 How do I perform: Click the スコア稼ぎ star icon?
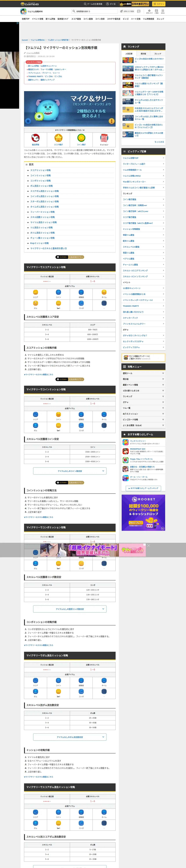58,138
